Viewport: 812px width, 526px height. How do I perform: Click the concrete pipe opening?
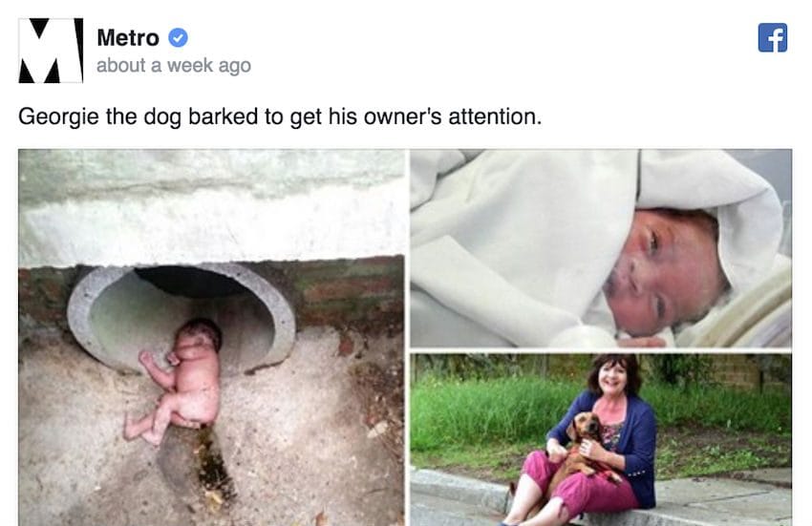pyautogui.click(x=182, y=316)
